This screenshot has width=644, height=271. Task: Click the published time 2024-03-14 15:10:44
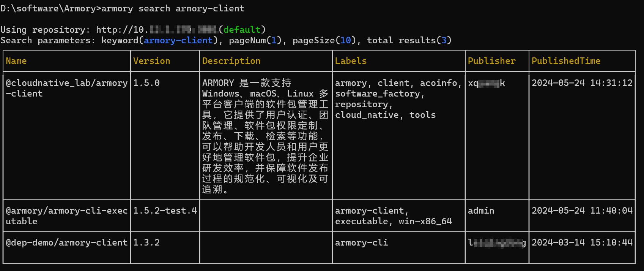(x=582, y=242)
